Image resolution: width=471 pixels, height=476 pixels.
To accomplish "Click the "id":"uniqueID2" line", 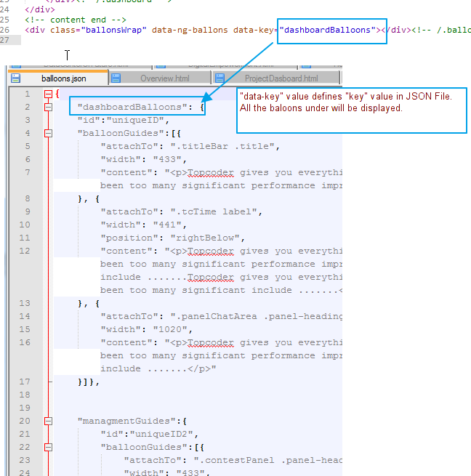I will 150,434.
